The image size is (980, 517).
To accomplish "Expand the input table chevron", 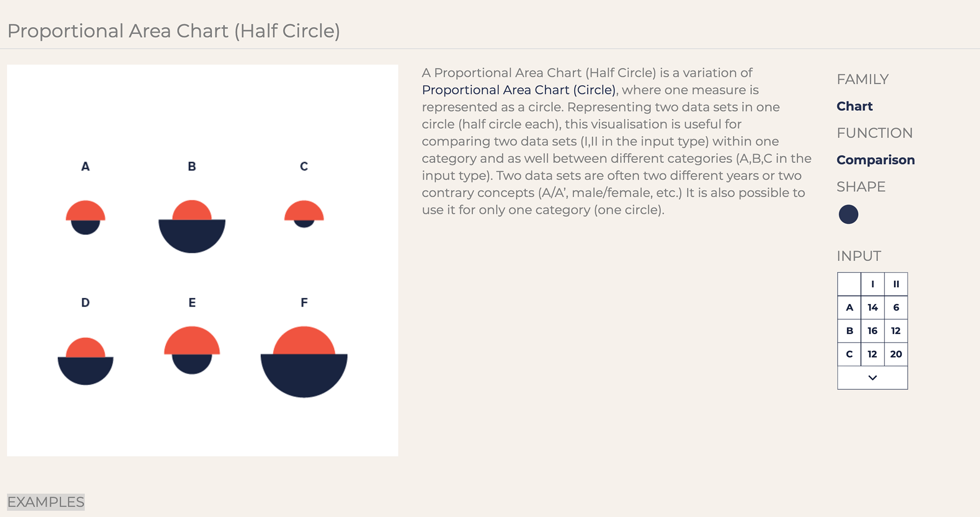I will 872,378.
